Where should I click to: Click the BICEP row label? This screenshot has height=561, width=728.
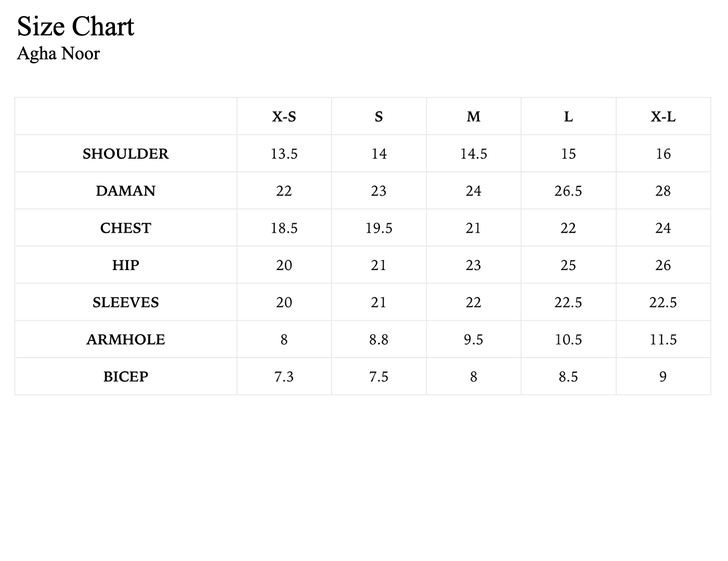[126, 376]
